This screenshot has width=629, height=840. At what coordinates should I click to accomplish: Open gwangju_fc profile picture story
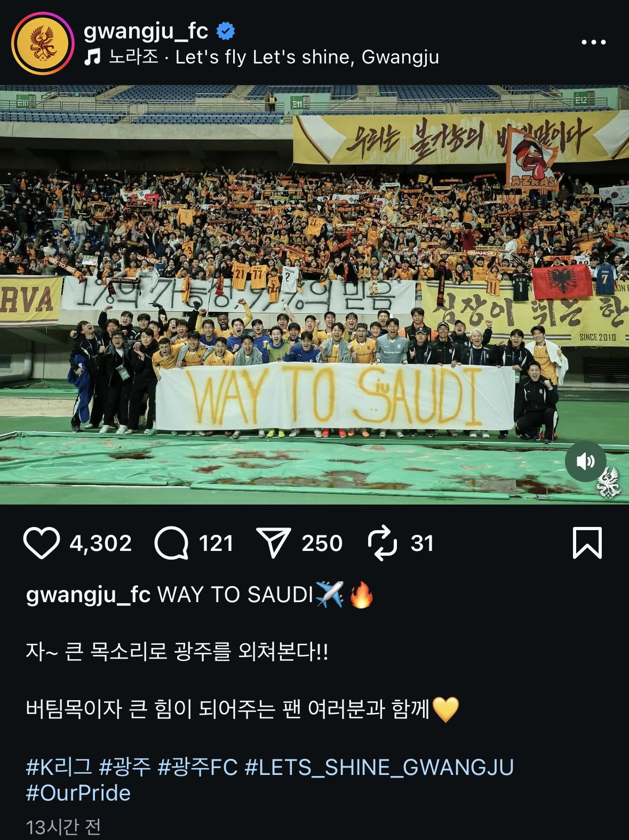42,43
